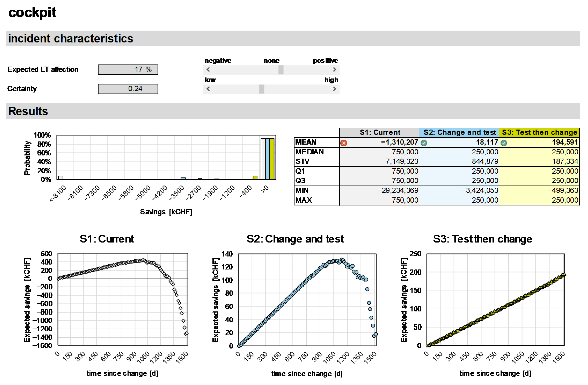Click the S1 mean value −1,310,207
Image resolution: width=588 pixels, height=385 pixels.
[x=399, y=142]
